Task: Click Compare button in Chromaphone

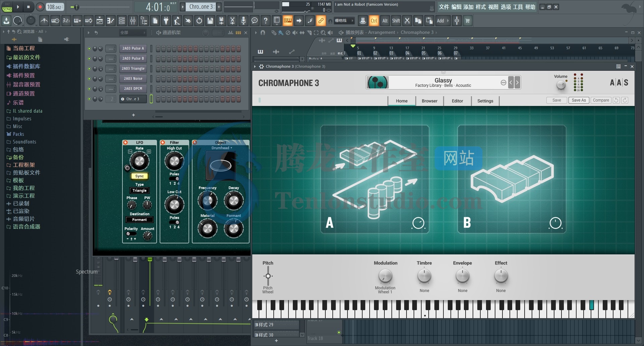Action: tap(601, 100)
